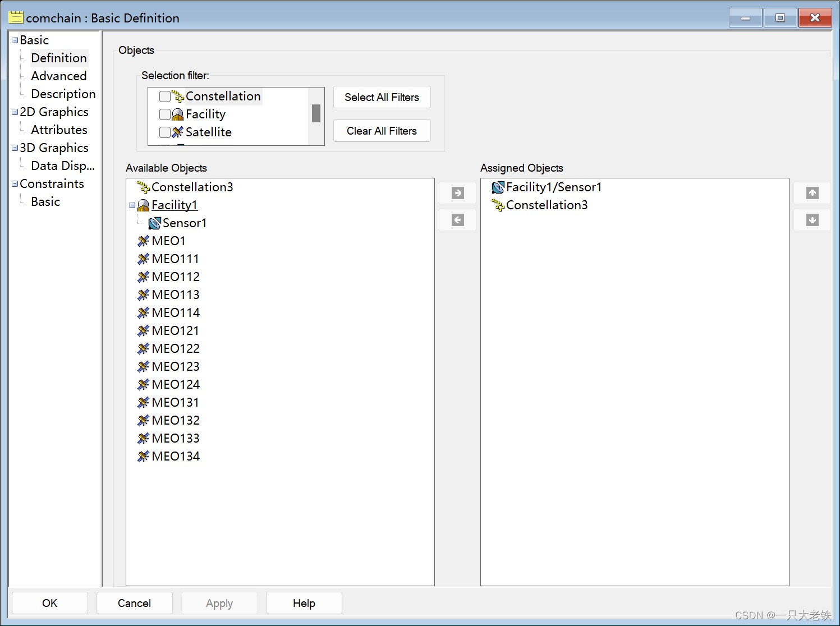
Task: Click the MEO134 satellite icon
Action: click(144, 457)
